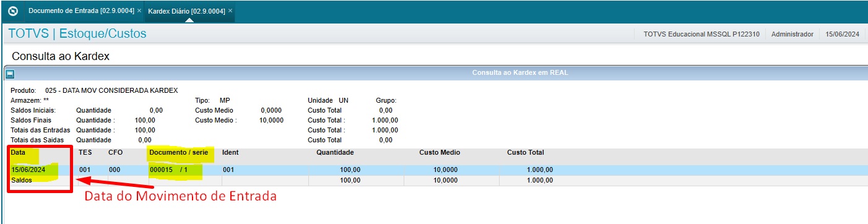Click the TOTVS logo icon in tab bar
Image resolution: width=868 pixels, height=224 pixels.
(12, 11)
